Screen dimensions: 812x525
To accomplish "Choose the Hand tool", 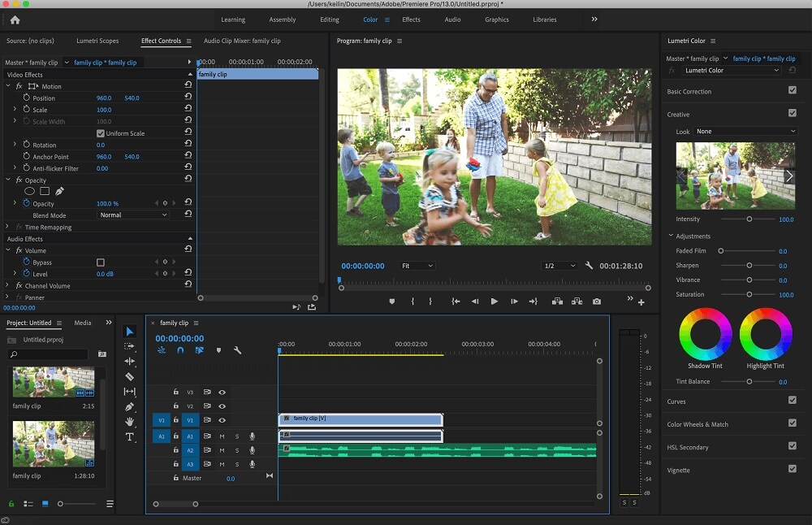I will tap(129, 421).
